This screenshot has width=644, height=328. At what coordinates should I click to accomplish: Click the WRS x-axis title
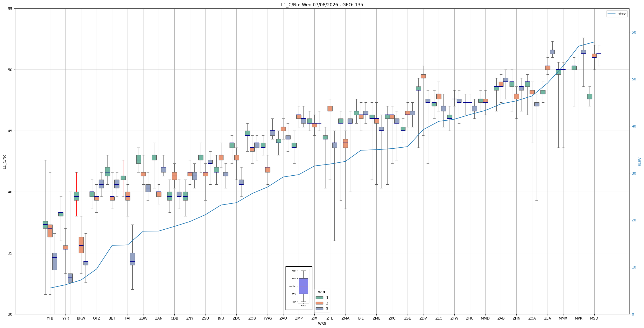tap(322, 324)
